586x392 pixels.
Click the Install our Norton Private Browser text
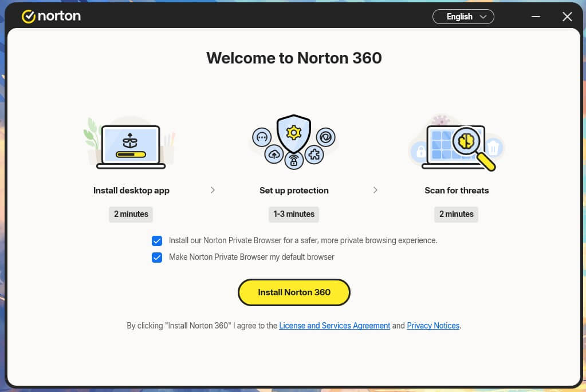303,240
